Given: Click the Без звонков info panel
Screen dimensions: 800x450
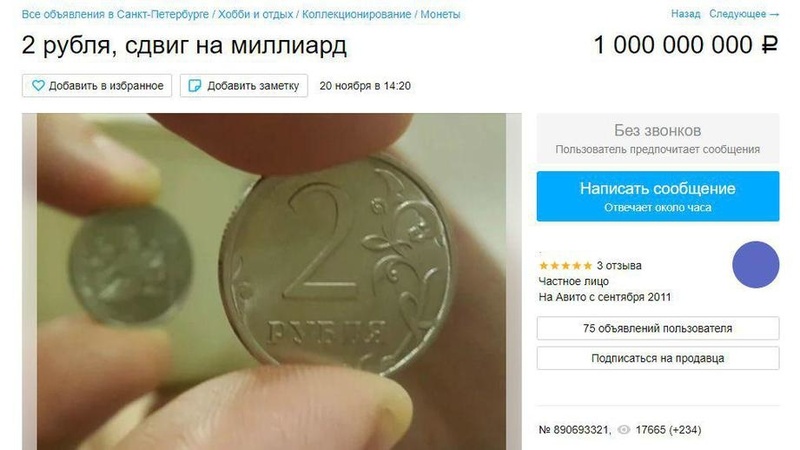Looking at the screenshot, I should (658, 139).
